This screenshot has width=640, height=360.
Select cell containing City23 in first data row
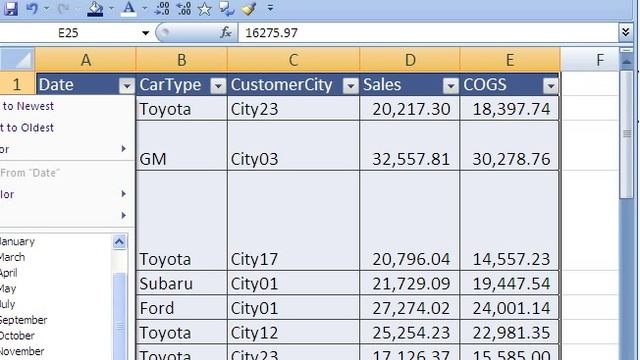click(x=293, y=109)
